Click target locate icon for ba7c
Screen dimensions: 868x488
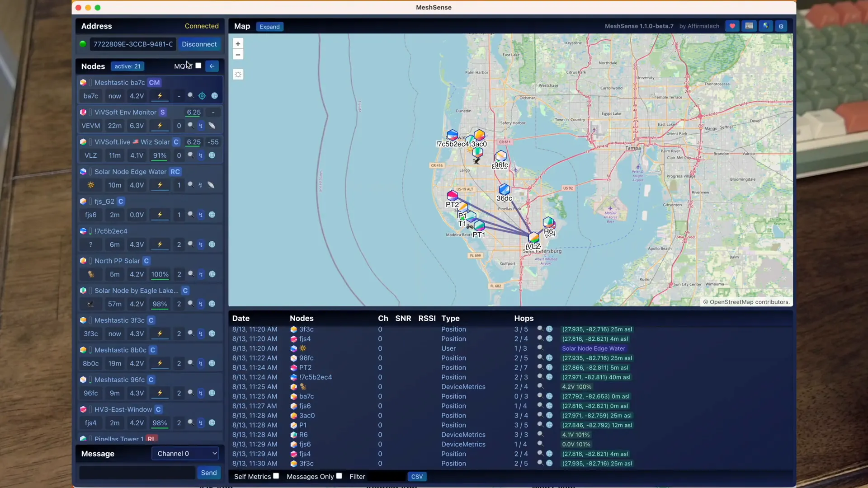(202, 96)
